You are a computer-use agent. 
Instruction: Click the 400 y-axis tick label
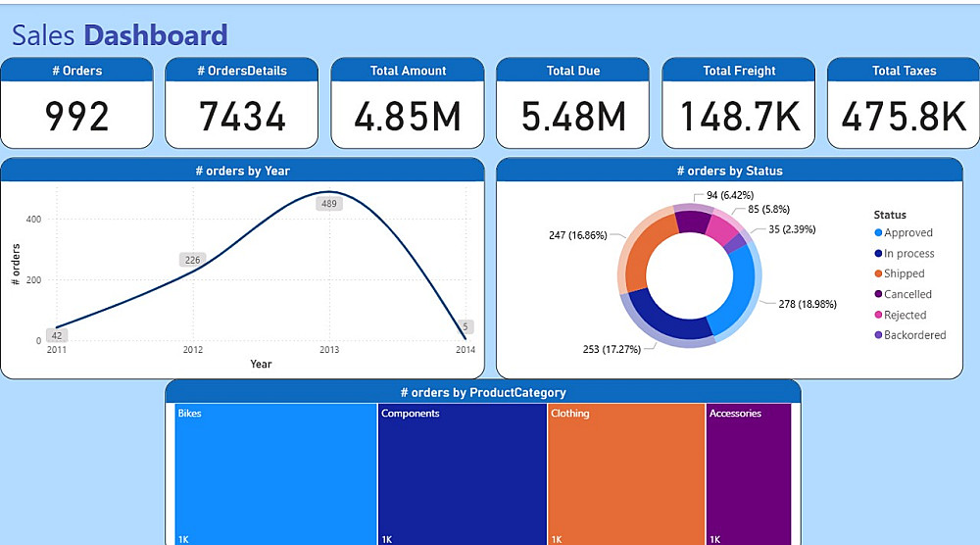pyautogui.click(x=33, y=220)
